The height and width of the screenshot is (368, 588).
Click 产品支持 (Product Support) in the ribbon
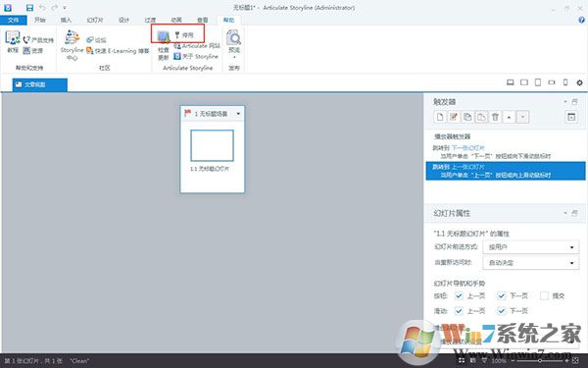point(38,40)
